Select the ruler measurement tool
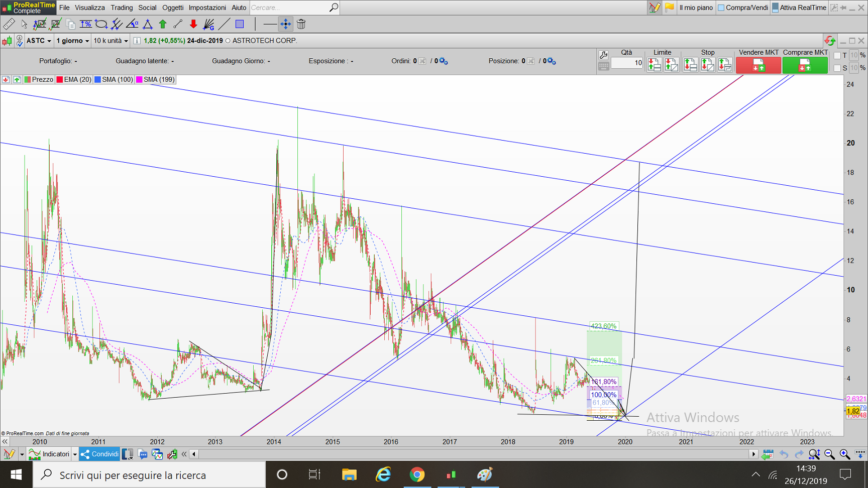 [x=9, y=24]
